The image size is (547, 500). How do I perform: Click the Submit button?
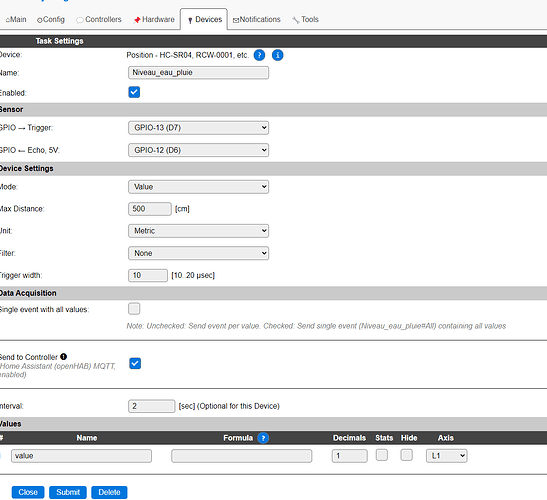coord(68,492)
